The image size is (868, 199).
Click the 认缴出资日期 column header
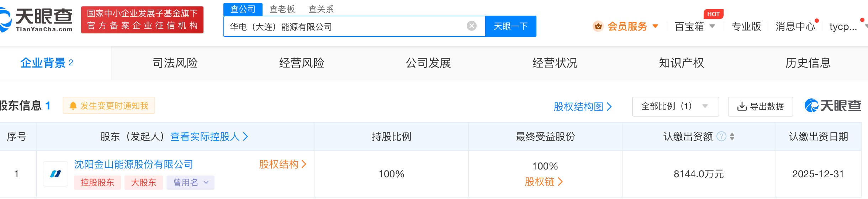819,136
